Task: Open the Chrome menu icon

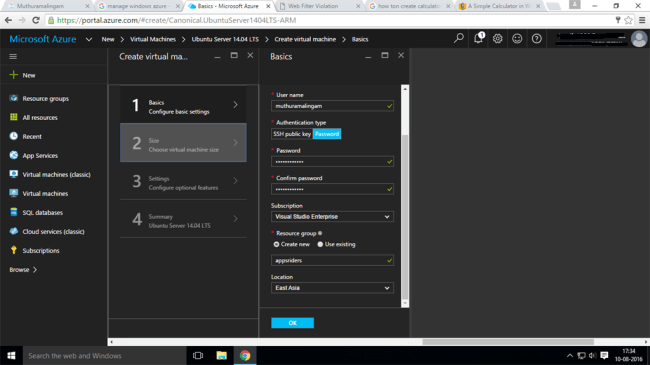Action: click(642, 20)
